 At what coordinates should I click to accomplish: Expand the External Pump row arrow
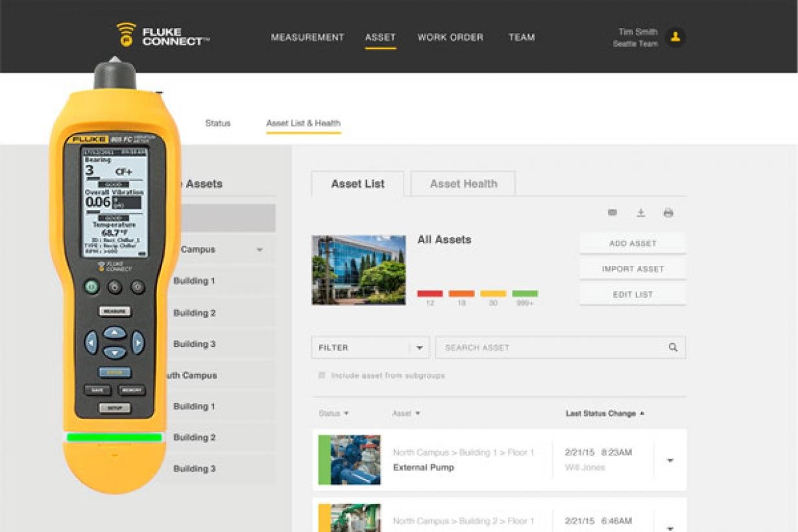click(670, 461)
